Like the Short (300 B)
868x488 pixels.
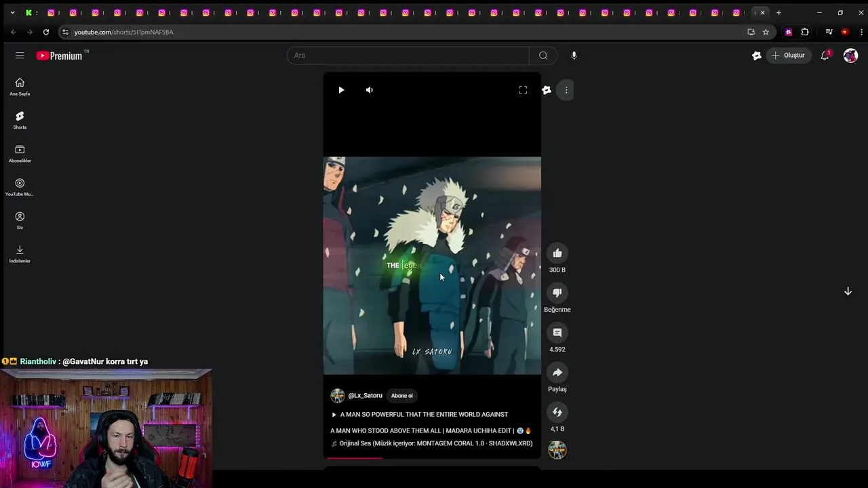pyautogui.click(x=557, y=253)
